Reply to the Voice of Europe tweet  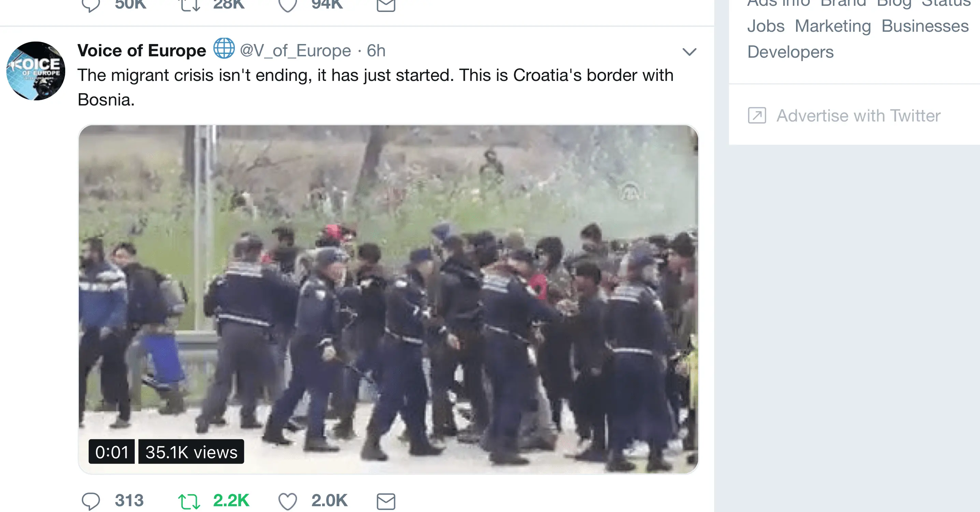(x=91, y=501)
